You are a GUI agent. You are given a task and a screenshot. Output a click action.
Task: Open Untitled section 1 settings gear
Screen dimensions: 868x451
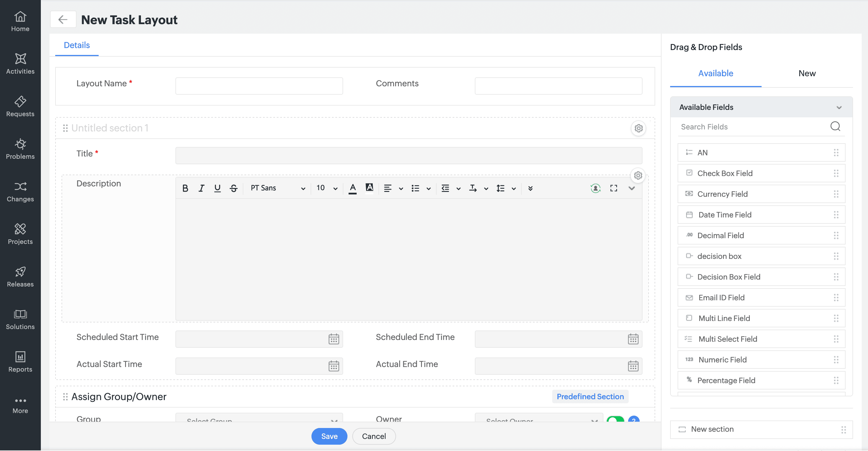click(x=638, y=128)
